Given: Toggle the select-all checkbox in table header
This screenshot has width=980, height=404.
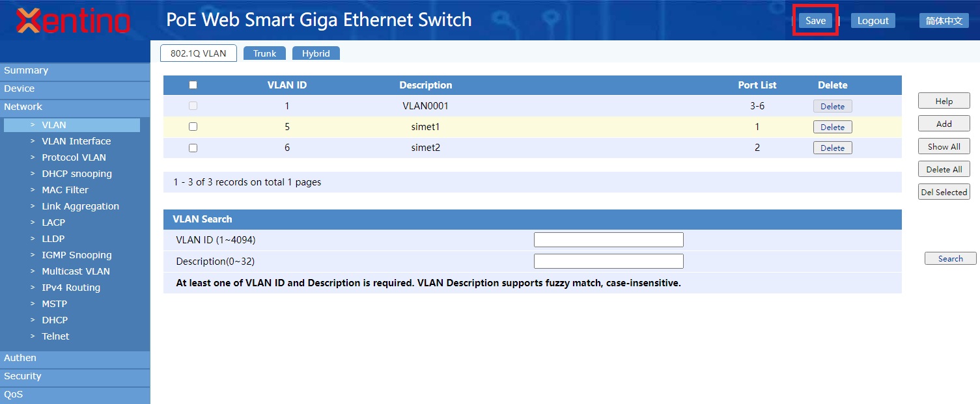Looking at the screenshot, I should coord(193,85).
